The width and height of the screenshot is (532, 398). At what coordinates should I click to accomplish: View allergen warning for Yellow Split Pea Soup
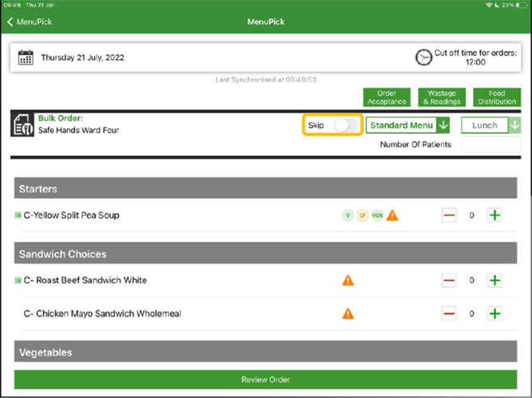392,215
